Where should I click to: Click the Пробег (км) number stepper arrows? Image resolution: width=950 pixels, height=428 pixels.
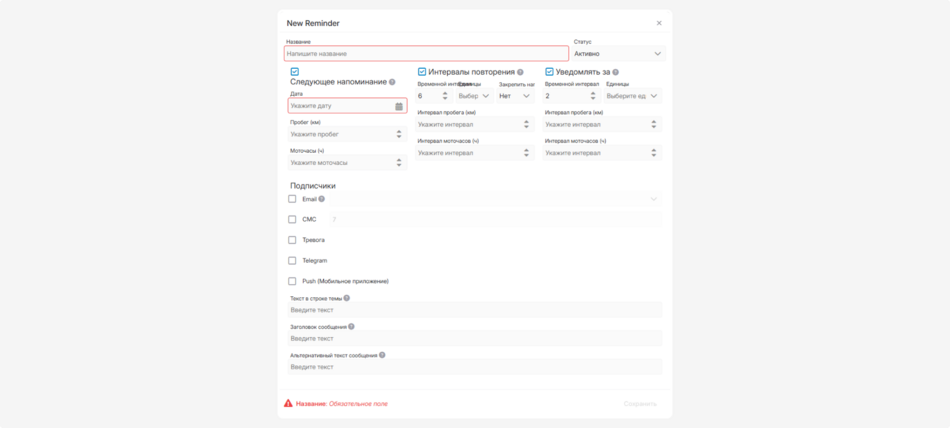click(x=399, y=134)
